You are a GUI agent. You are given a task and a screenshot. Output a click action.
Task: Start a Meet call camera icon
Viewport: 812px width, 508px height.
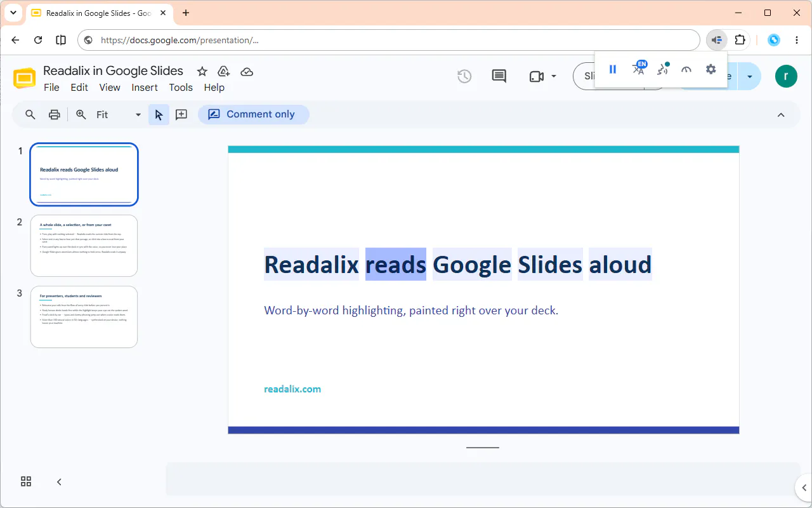537,76
